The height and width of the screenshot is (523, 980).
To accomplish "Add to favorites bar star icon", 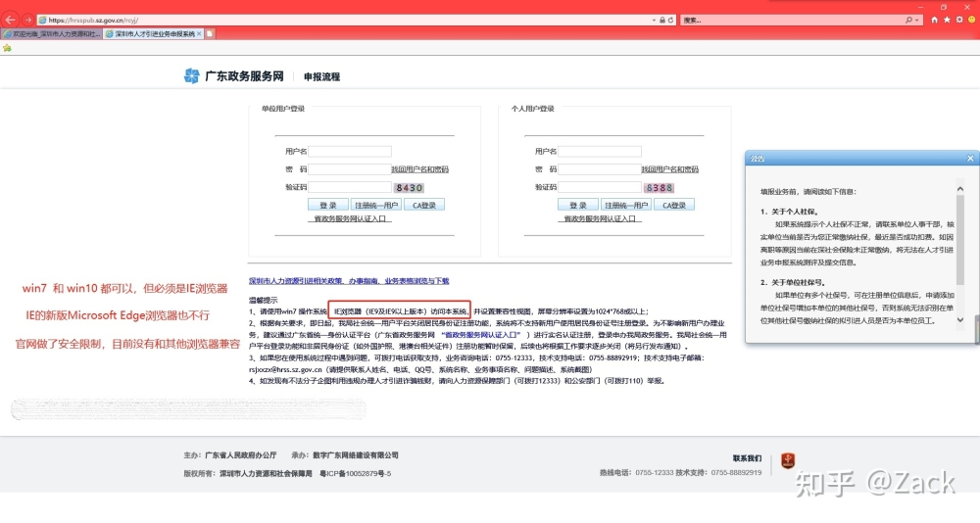I will click(x=7, y=47).
